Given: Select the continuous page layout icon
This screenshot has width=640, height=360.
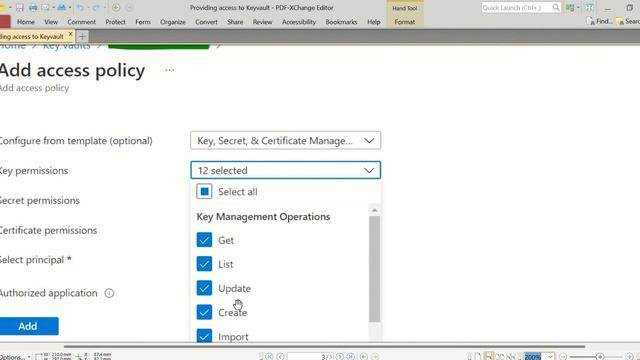Looking at the screenshot, I should coord(489,357).
